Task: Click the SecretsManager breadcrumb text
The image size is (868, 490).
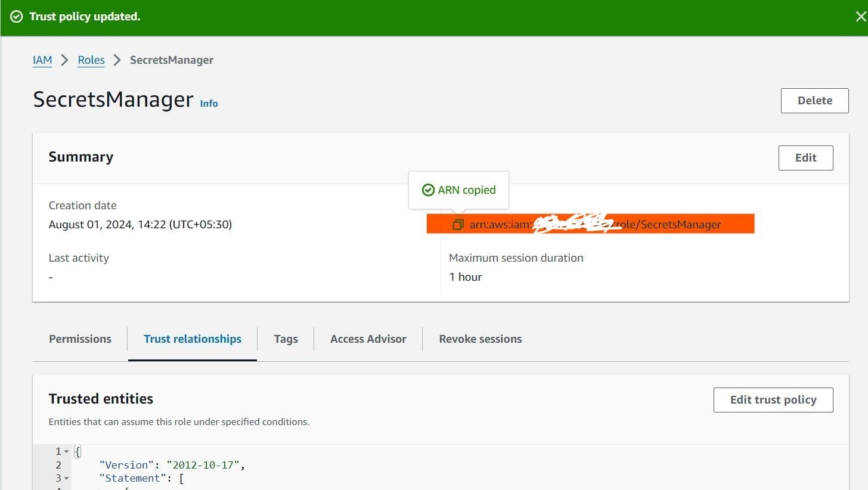Action: pyautogui.click(x=172, y=60)
